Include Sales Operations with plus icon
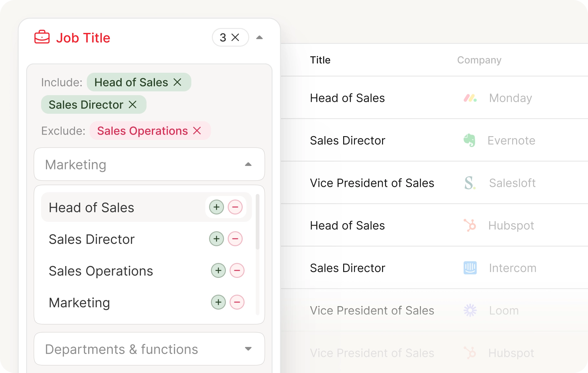588x373 pixels. [x=218, y=271]
